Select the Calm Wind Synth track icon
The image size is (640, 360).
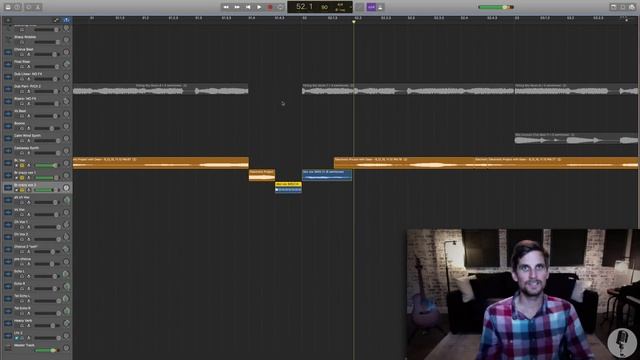point(8,138)
